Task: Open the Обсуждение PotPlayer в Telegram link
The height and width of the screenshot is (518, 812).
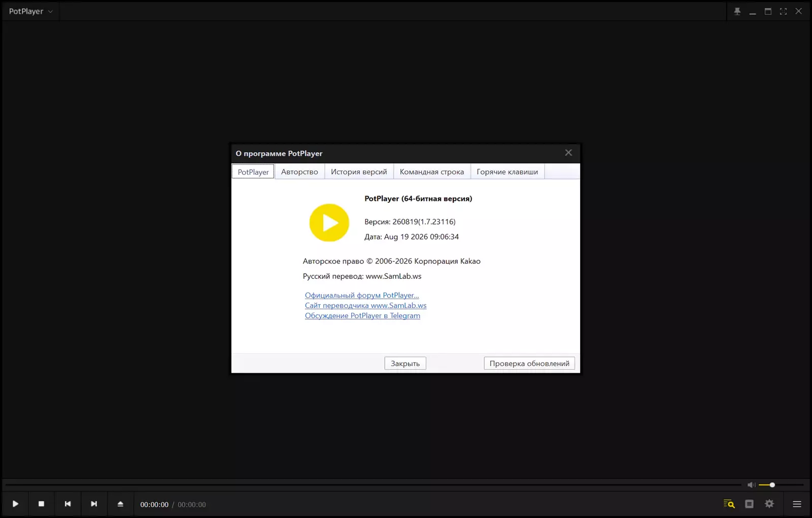Action: pos(362,315)
